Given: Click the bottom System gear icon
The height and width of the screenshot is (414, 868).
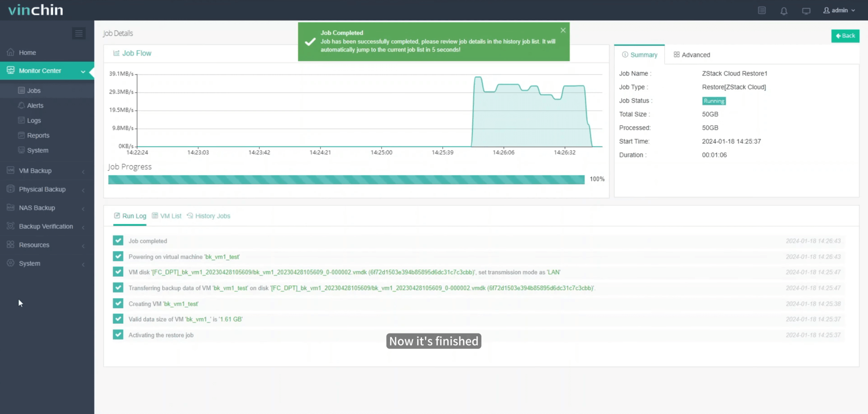Looking at the screenshot, I should pyautogui.click(x=11, y=263).
